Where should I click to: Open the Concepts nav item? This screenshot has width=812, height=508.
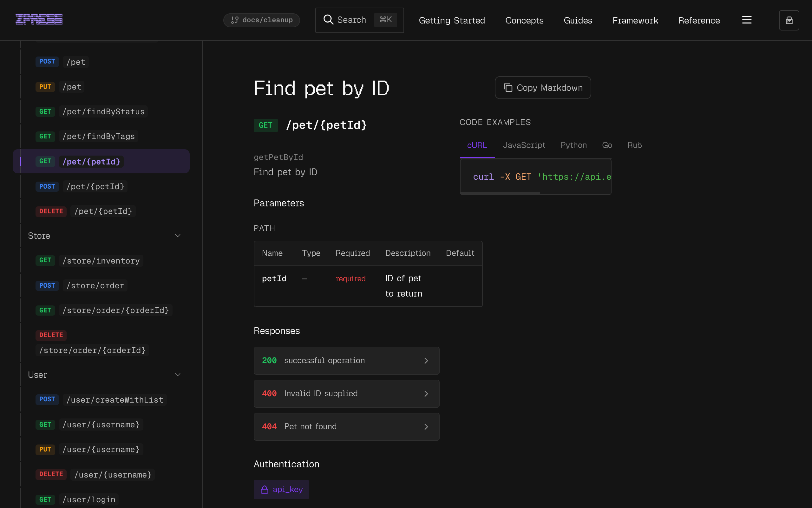pos(524,21)
